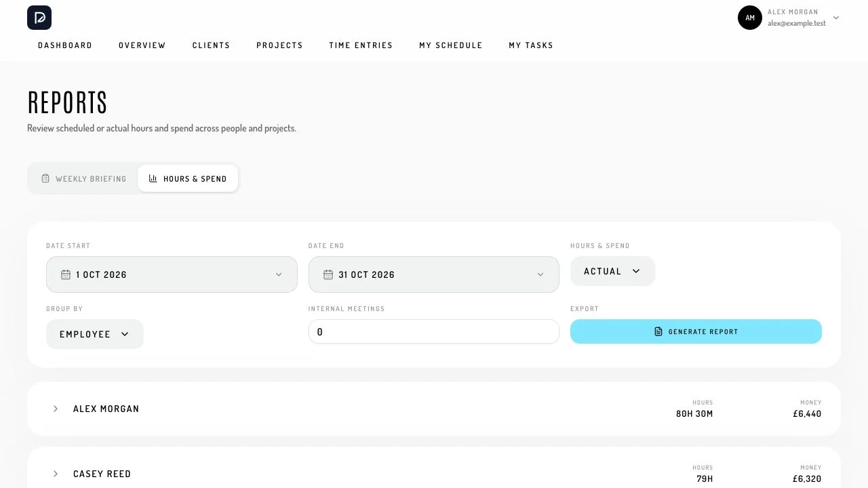Click the Casey Reed employee name
Screen dimensions: 868x488
102,474
